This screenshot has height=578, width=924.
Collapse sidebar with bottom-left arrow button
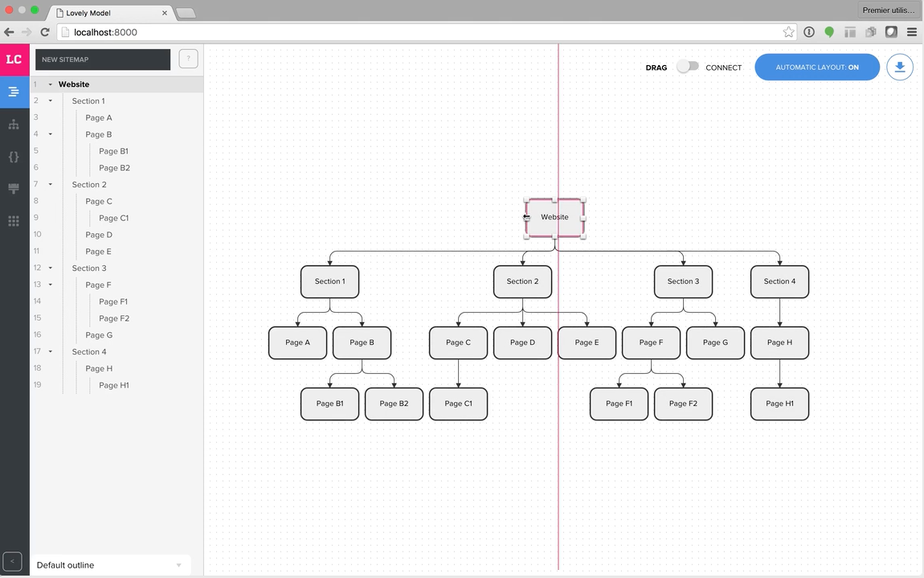coord(12,561)
